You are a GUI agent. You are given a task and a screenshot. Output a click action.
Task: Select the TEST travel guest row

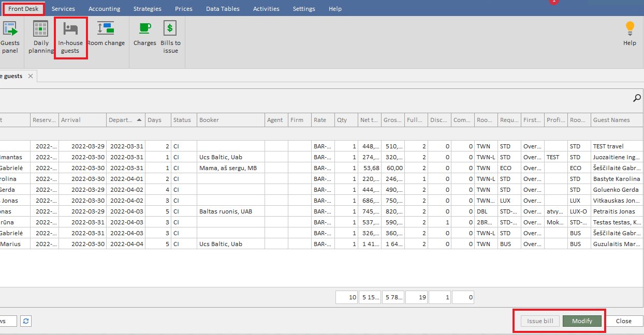point(321,146)
